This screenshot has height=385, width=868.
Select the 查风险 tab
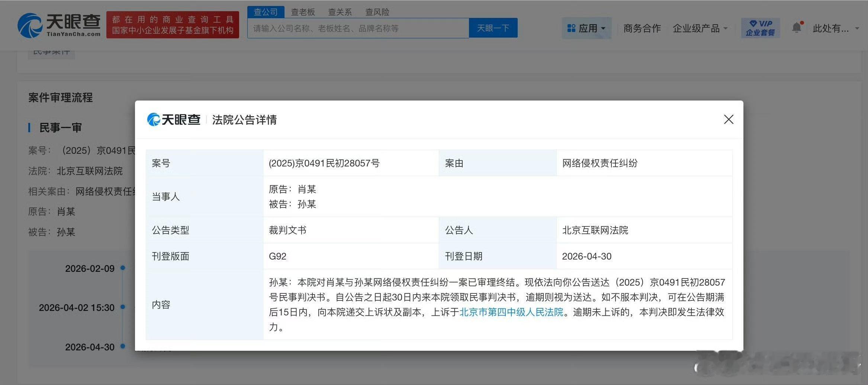377,12
